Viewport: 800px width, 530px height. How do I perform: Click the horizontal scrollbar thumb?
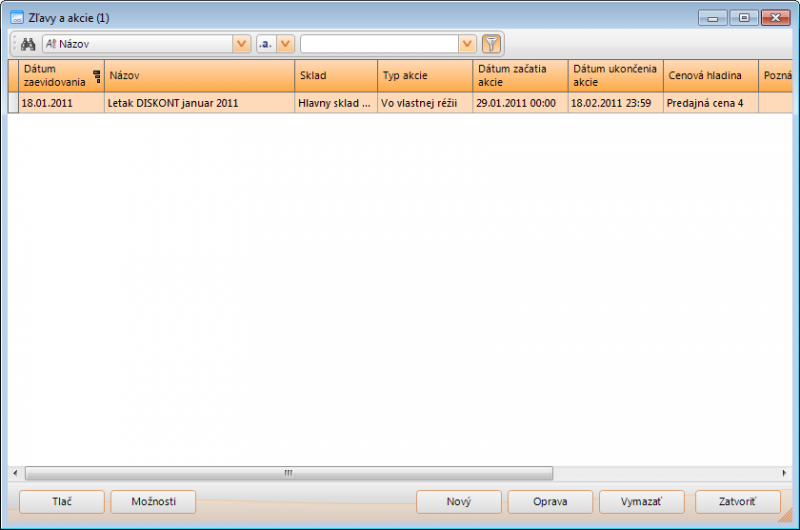288,473
